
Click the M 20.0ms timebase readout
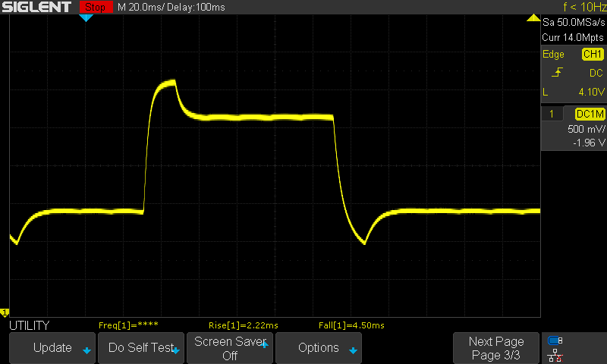tap(140, 8)
